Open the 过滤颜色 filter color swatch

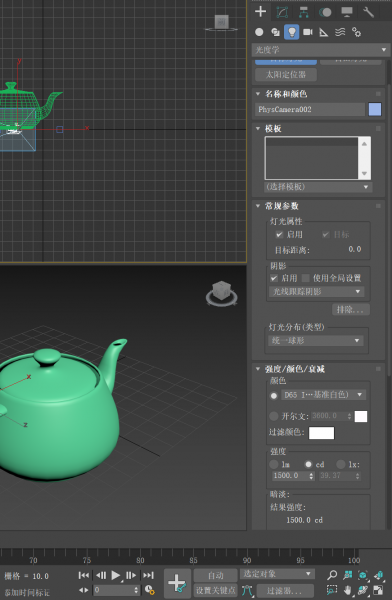[321, 433]
